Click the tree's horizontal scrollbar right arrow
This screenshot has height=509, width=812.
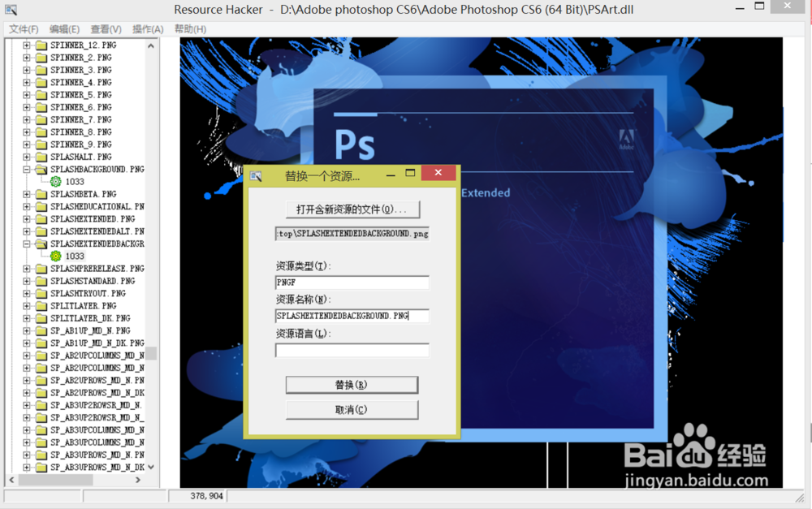pos(138,480)
